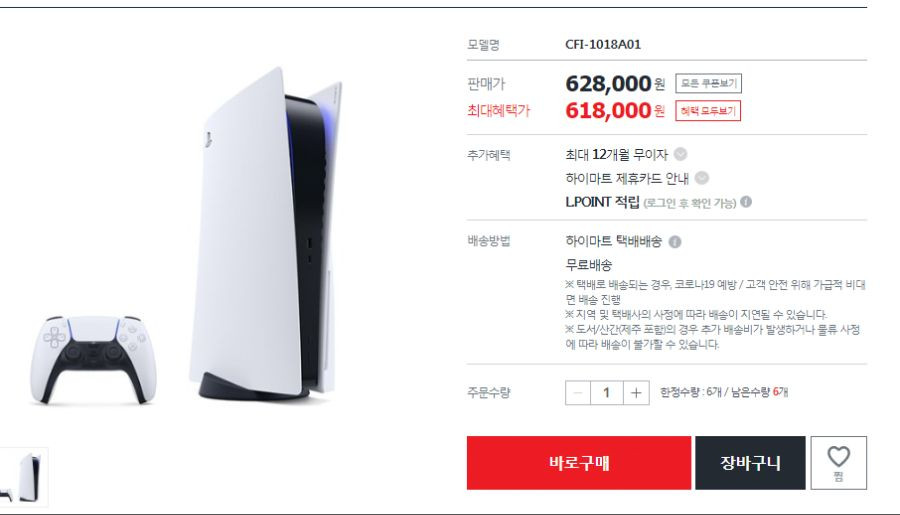The height and width of the screenshot is (515, 900).
Task: Expand the 최대 12개월 무이자 details arrow
Action: pyautogui.click(x=680, y=154)
